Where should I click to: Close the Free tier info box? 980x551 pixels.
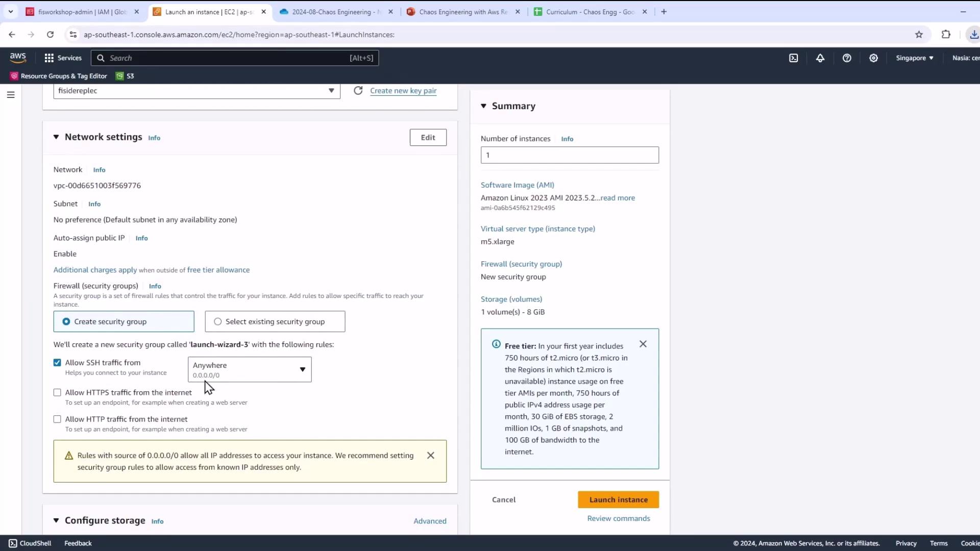click(643, 344)
